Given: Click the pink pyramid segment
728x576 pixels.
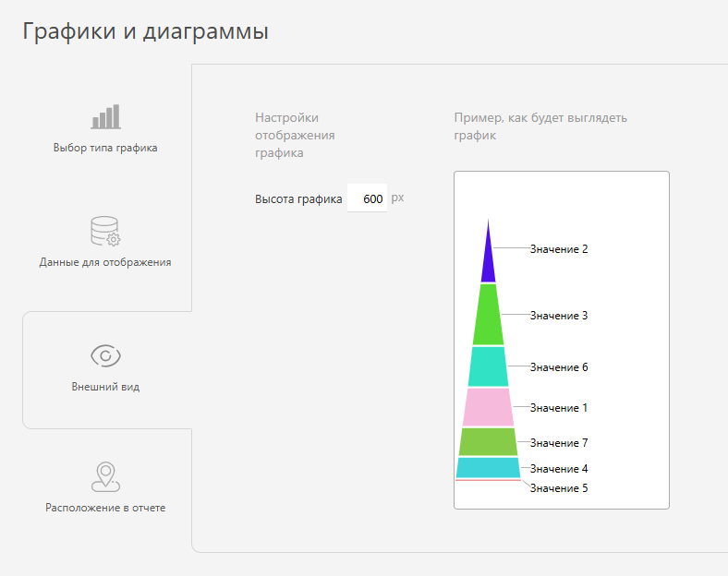Looking at the screenshot, I should pos(488,407).
